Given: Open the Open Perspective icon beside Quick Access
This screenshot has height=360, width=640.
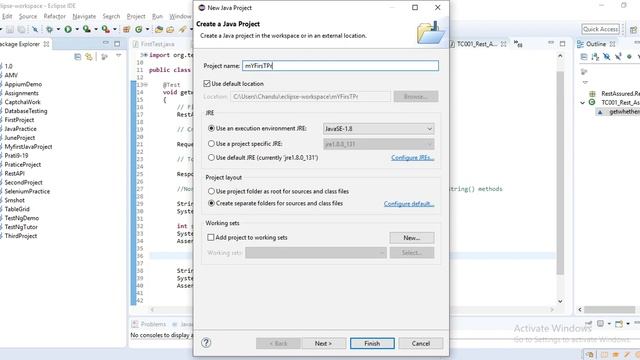Looking at the screenshot, I should 633,29.
